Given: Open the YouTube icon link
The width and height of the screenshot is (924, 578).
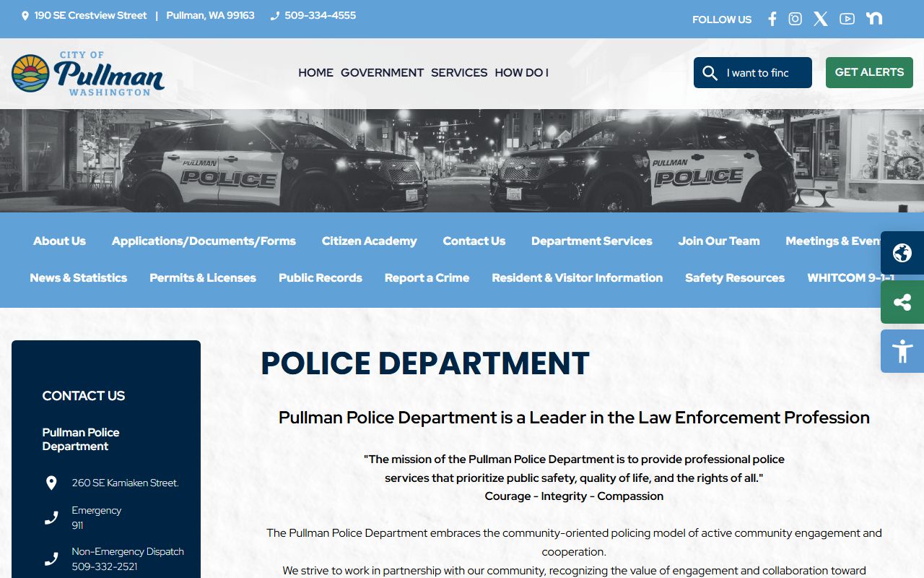Looking at the screenshot, I should click(x=847, y=19).
